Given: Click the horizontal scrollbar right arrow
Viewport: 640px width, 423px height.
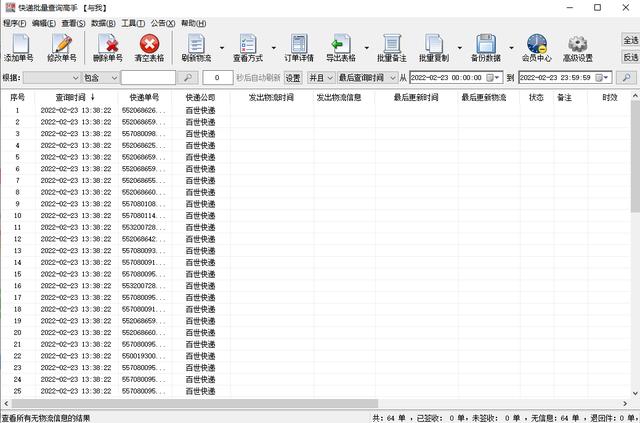Looking at the screenshot, I should pyautogui.click(x=625, y=403).
